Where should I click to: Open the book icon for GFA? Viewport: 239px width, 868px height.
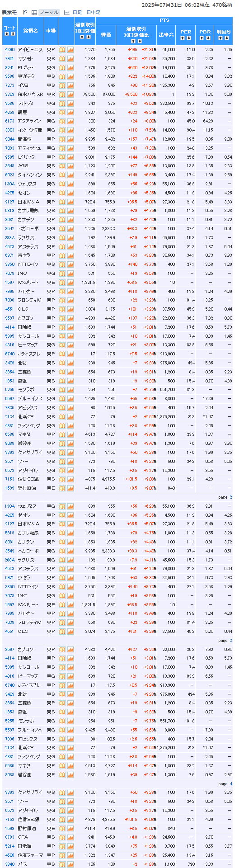(62, 837)
